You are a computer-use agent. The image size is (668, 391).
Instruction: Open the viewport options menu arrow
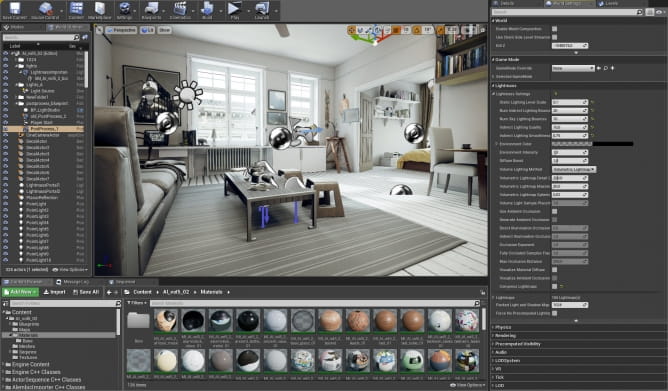pyautogui.click(x=99, y=30)
